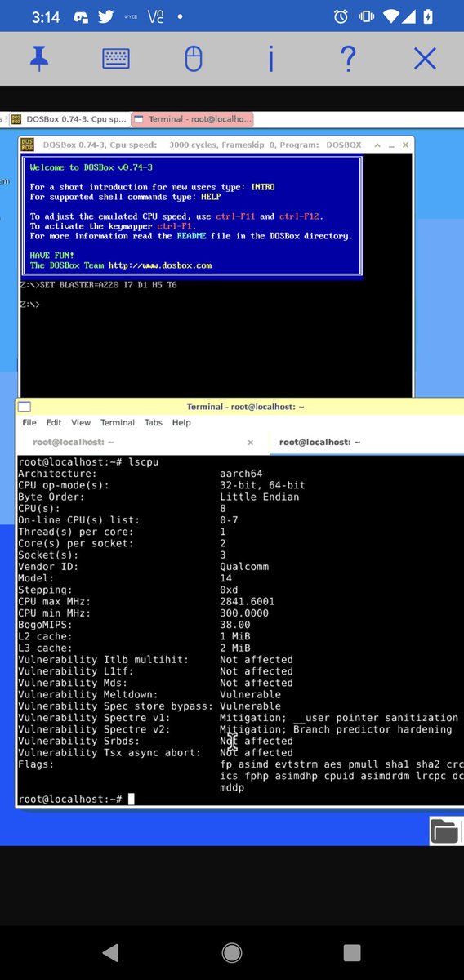Open the on-screen keyboard icon

click(x=116, y=58)
